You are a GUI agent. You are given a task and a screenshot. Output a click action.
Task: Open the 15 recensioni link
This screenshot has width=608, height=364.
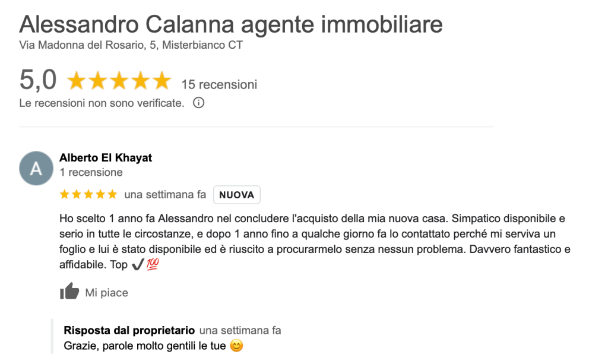(219, 84)
